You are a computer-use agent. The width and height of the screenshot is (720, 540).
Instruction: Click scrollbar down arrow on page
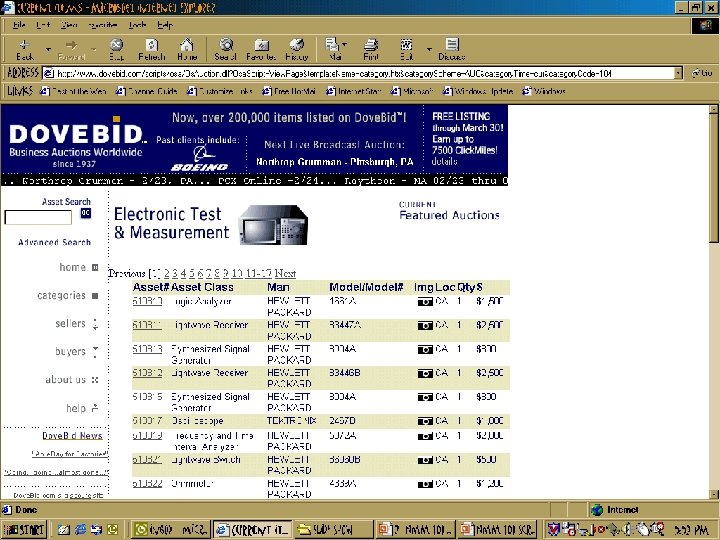[x=714, y=494]
